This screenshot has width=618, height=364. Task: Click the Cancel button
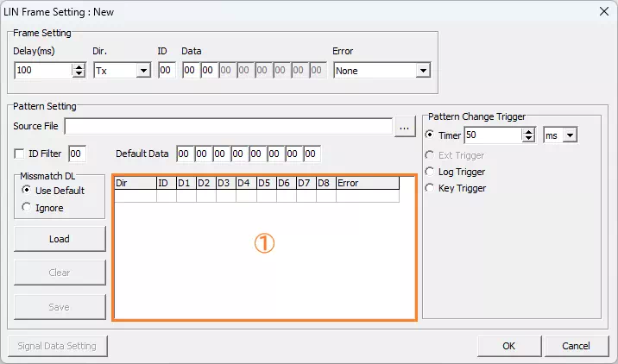tap(576, 346)
